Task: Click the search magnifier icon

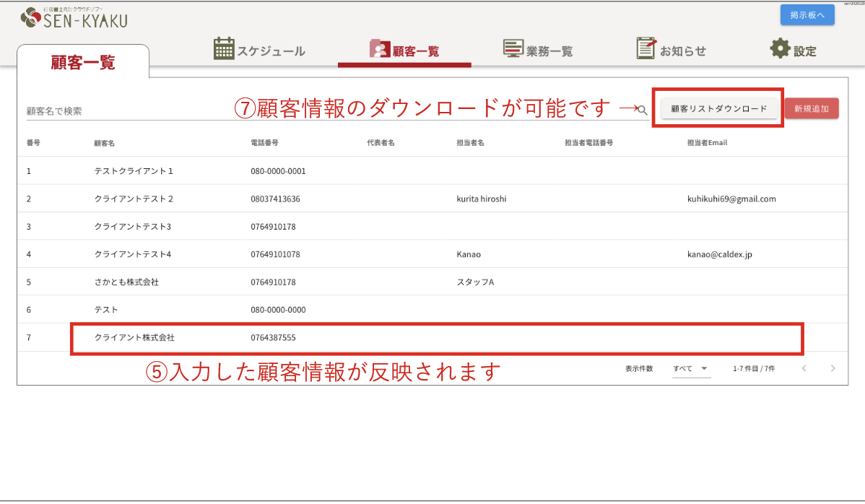Action: click(642, 110)
